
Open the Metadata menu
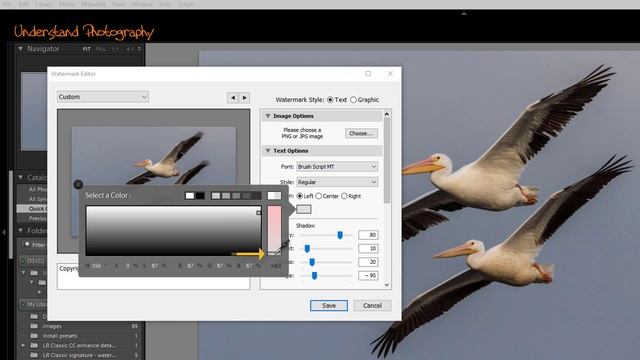[x=93, y=4]
